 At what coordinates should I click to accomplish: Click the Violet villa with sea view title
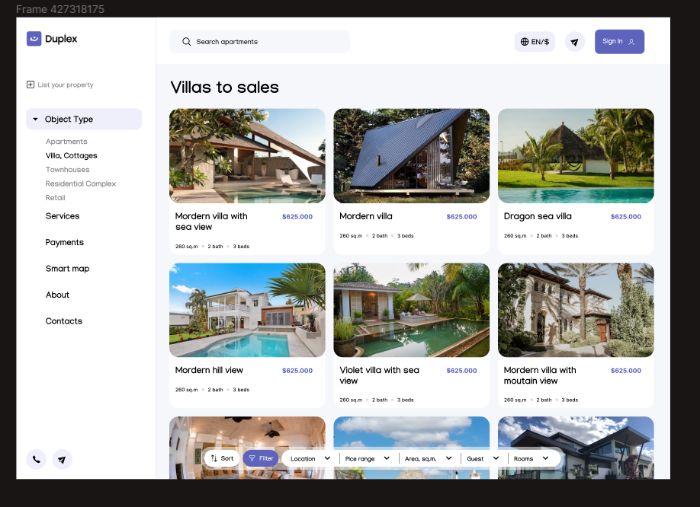click(x=379, y=375)
